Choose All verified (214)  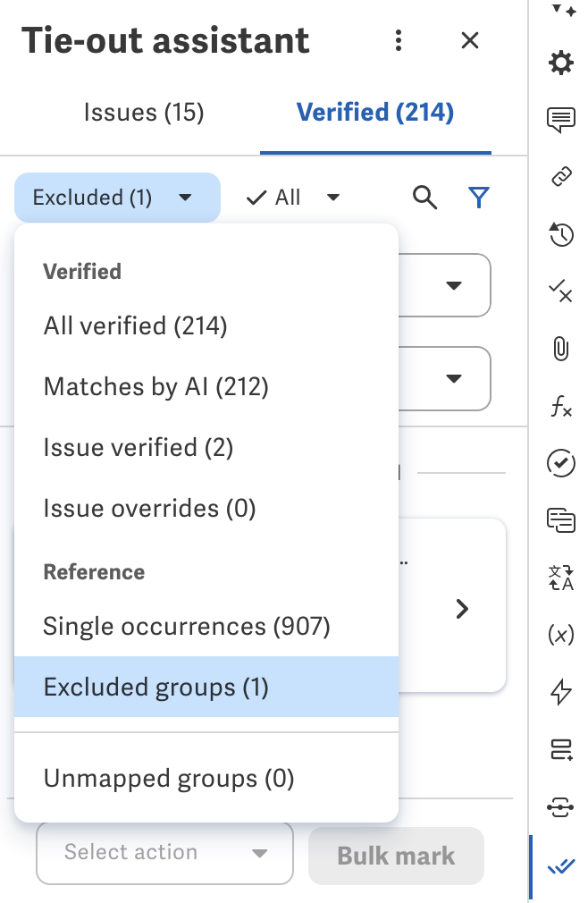(206, 326)
